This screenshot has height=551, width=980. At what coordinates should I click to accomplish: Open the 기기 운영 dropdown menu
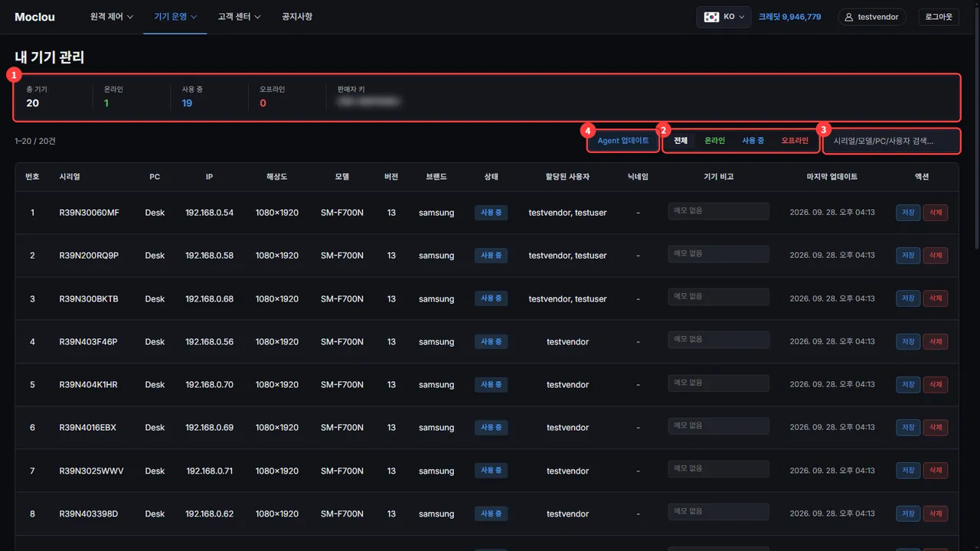pos(175,17)
